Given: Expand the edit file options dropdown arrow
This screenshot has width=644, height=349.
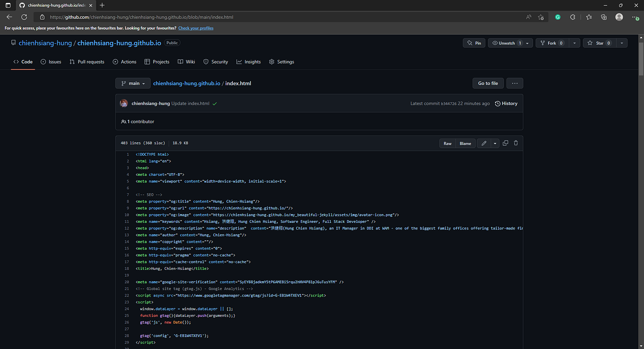Looking at the screenshot, I should (x=495, y=144).
